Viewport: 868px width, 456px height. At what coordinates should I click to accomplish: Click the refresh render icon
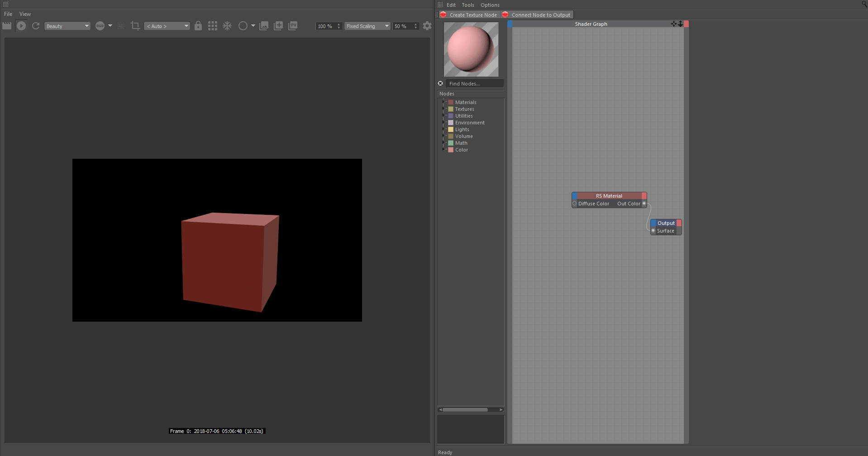(x=36, y=26)
